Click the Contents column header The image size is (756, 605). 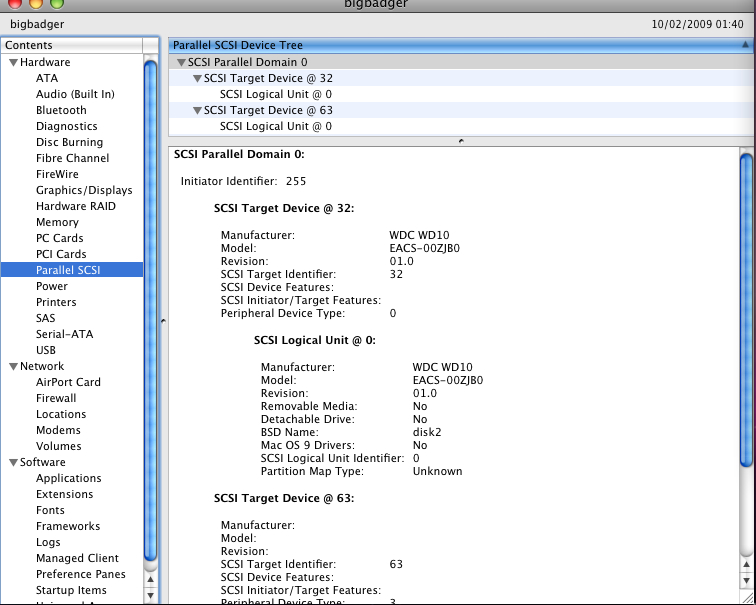pos(72,45)
